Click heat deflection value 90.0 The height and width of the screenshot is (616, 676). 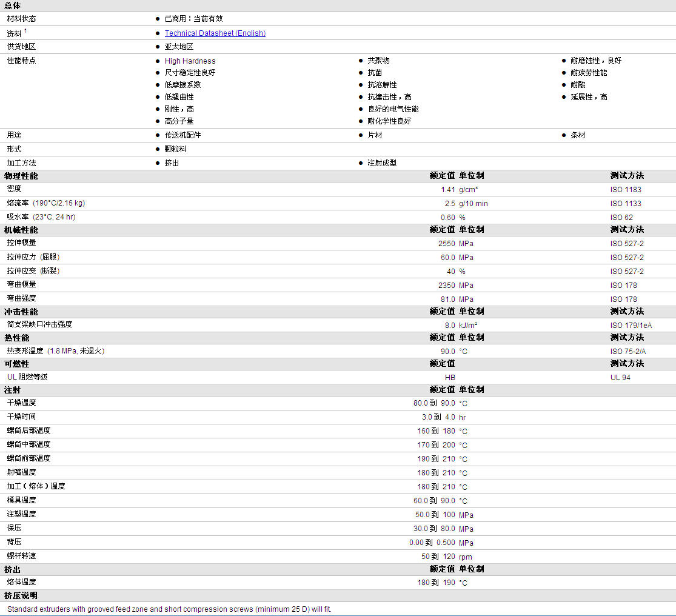pyautogui.click(x=448, y=351)
